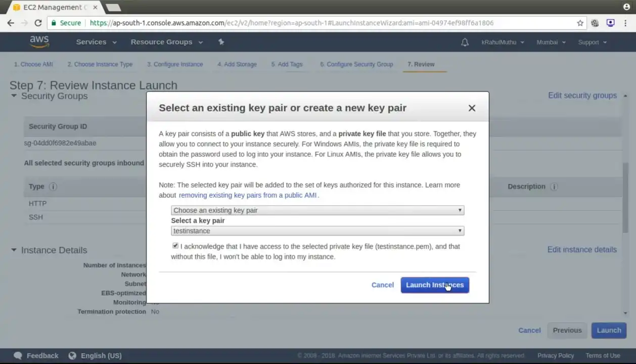Click the browser extension icon beside star
Image resolution: width=636 pixels, height=364 pixels.
(x=595, y=23)
